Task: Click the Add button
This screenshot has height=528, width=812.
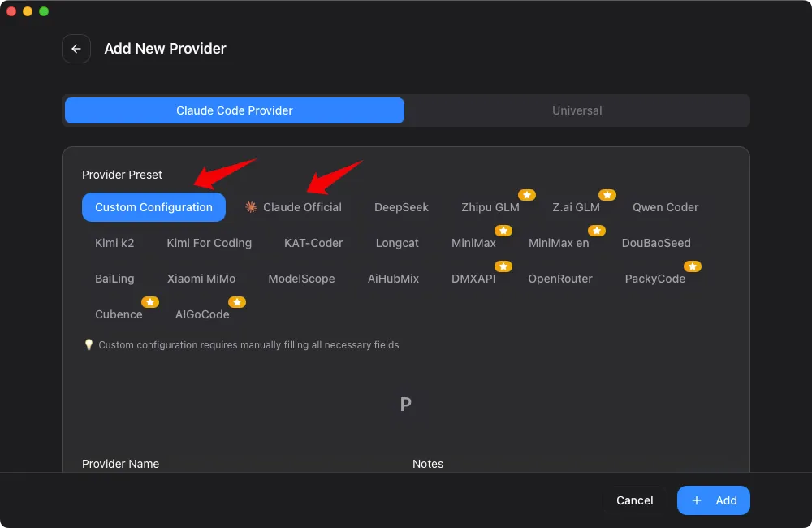Action: 713,500
